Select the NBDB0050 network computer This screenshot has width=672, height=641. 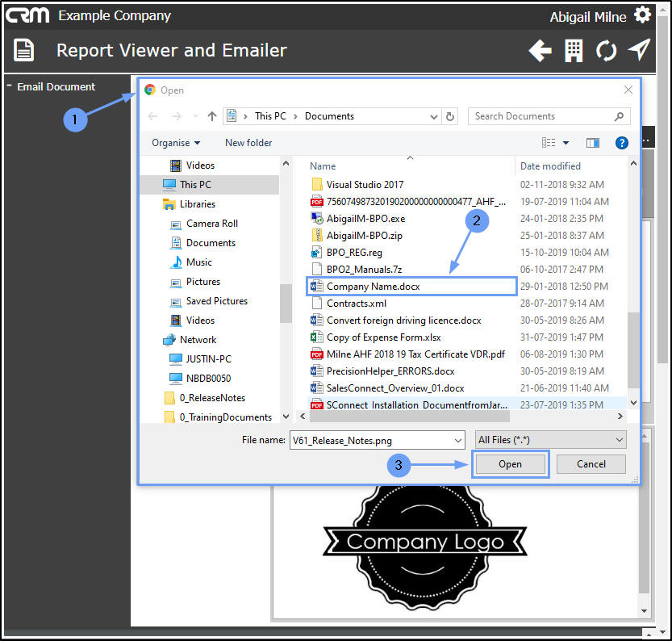click(x=210, y=378)
